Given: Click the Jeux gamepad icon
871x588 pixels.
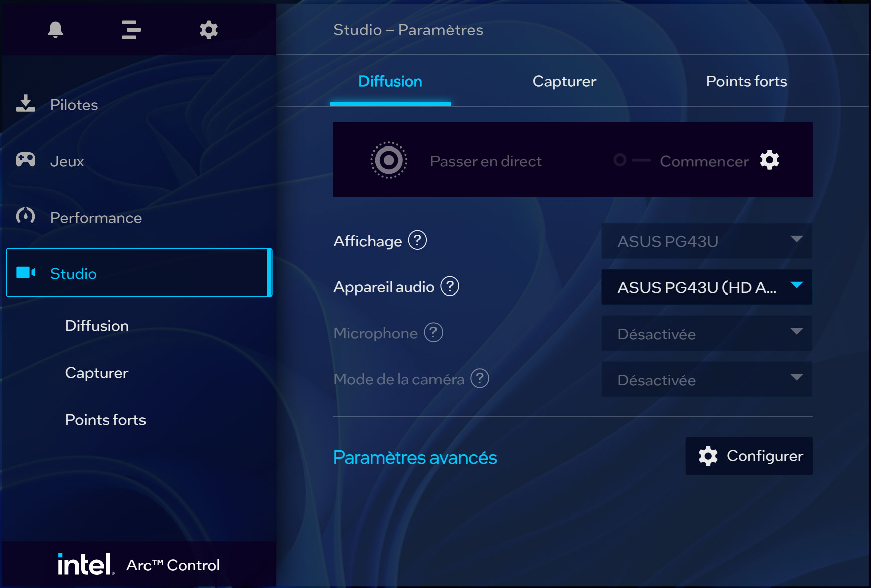Looking at the screenshot, I should pyautogui.click(x=25, y=160).
